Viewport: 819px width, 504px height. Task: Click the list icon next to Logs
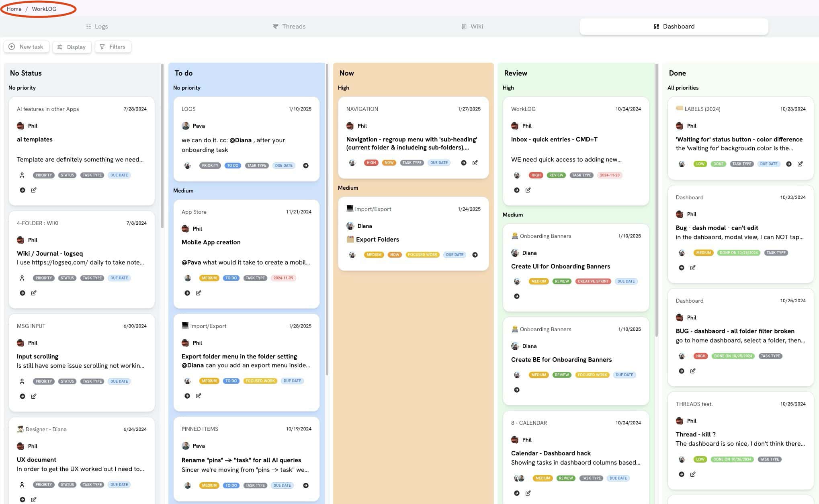[88, 26]
